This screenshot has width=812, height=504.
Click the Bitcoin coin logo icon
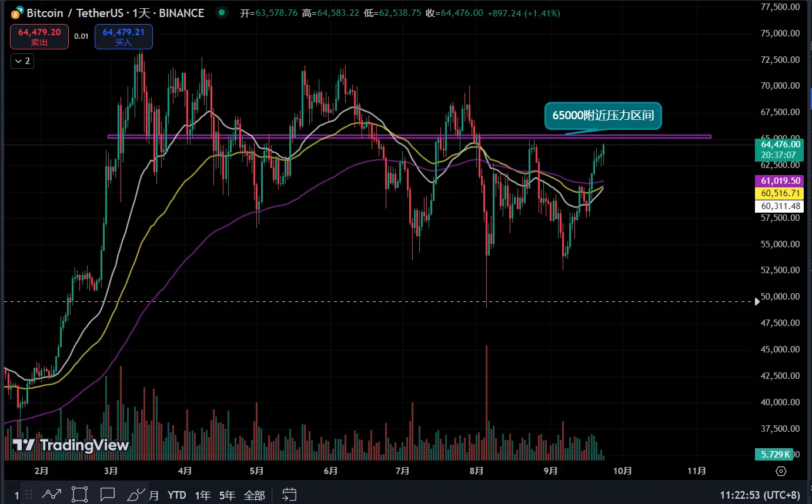pyautogui.click(x=18, y=13)
